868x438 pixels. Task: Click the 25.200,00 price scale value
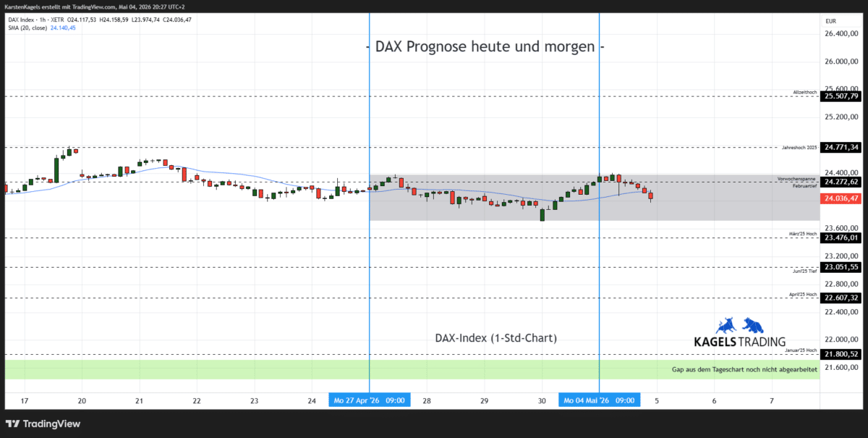click(841, 117)
